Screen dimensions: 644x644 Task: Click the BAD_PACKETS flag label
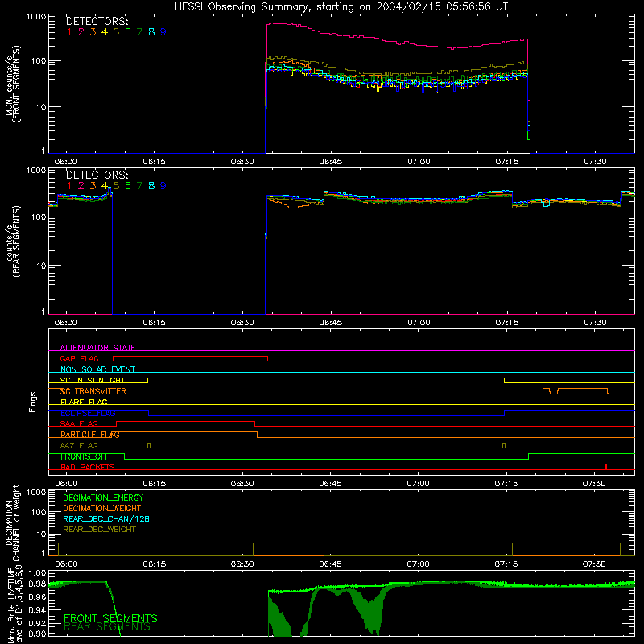[88, 467]
